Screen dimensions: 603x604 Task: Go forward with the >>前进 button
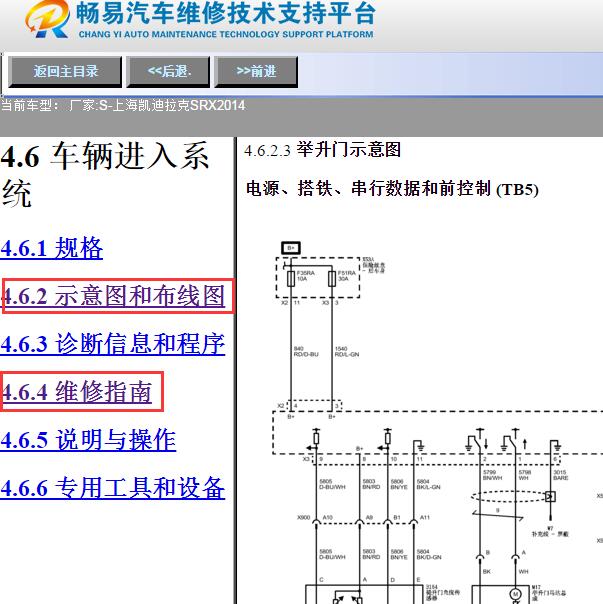point(256,72)
